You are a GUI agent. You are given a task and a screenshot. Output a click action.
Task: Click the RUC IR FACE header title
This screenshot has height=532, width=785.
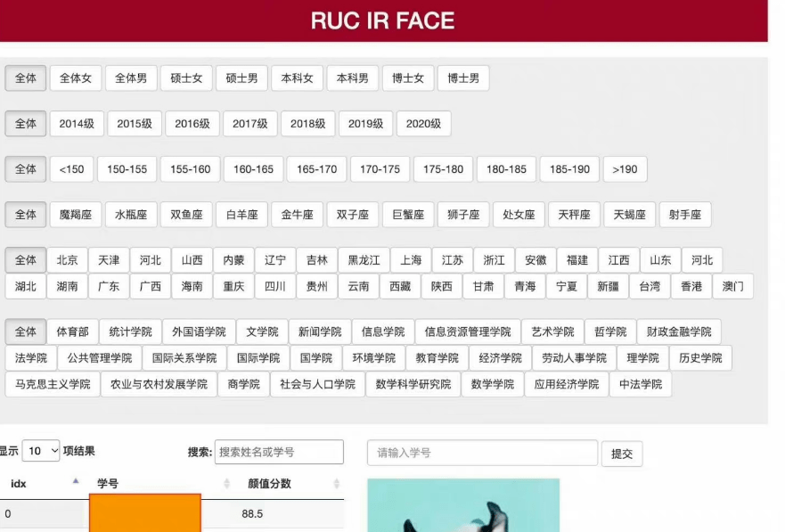(382, 20)
